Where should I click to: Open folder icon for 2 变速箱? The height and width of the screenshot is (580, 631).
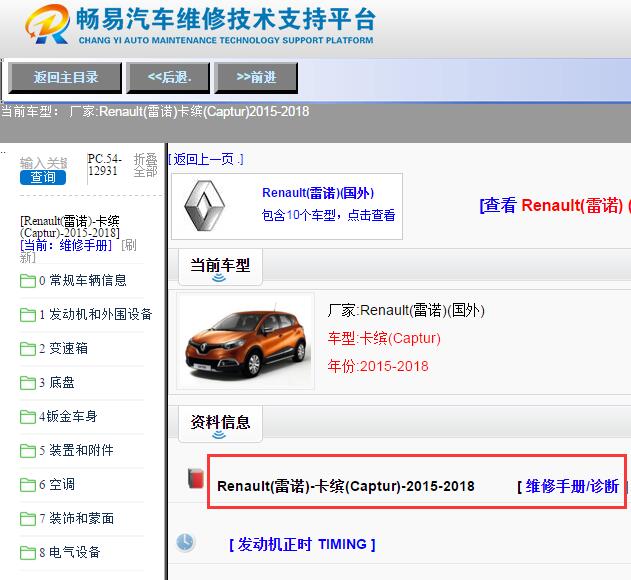[28, 349]
